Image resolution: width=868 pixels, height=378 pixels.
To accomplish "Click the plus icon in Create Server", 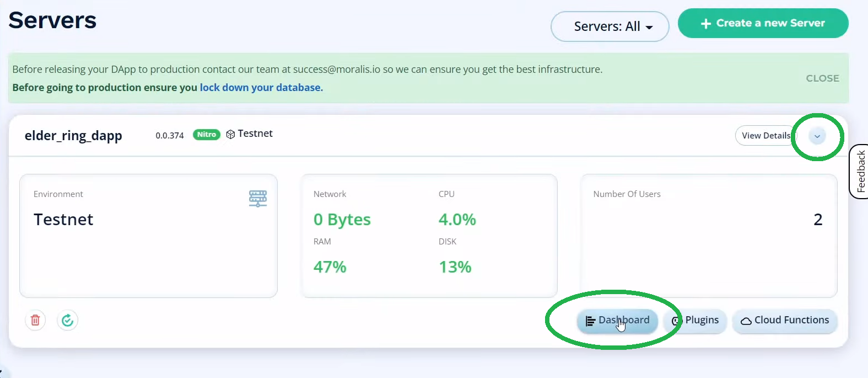I will pos(706,23).
